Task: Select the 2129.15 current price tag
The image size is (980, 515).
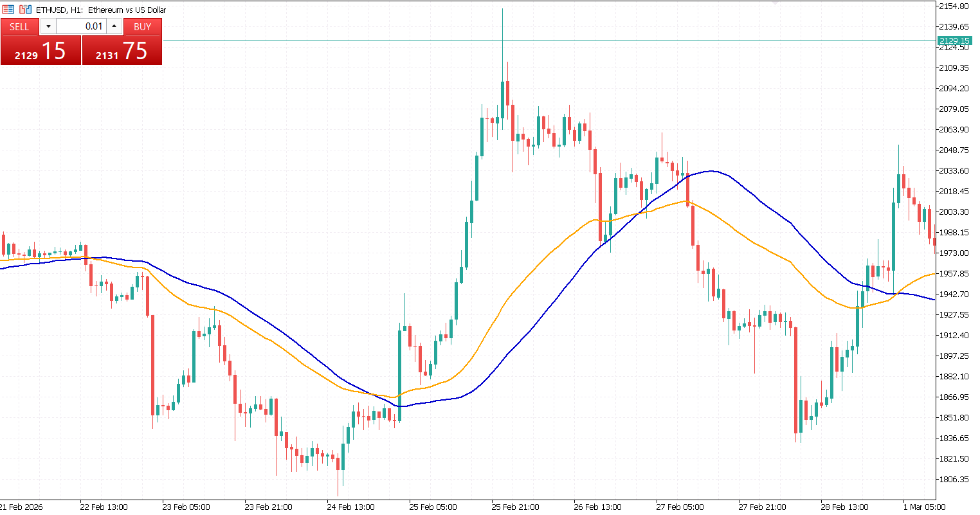Action: click(x=954, y=41)
